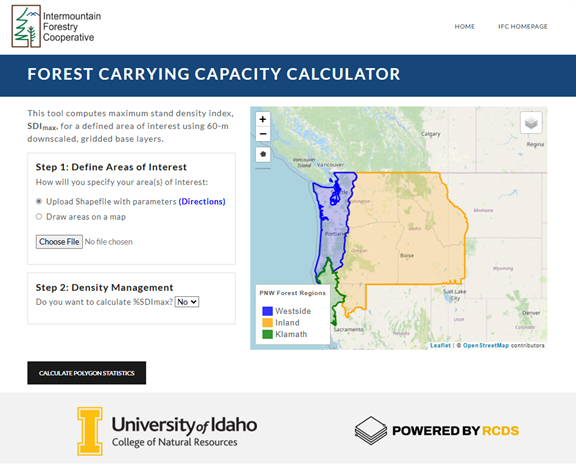
Task: Click the University of Idaho logo
Action: 167,431
